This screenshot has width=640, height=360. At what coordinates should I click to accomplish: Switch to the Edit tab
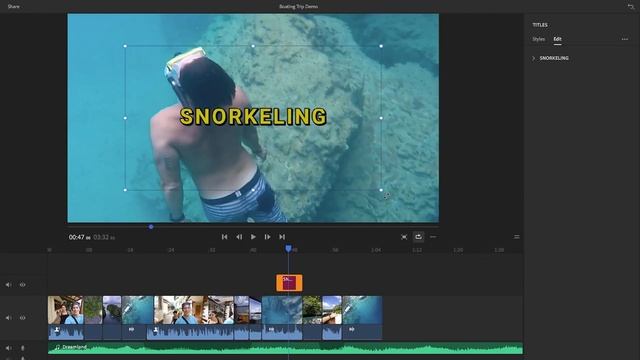click(558, 39)
